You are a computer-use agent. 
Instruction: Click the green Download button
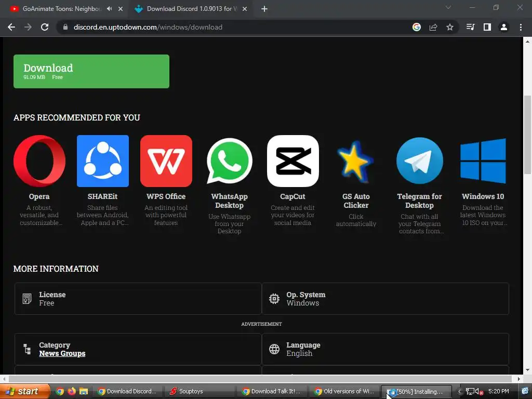(91, 71)
